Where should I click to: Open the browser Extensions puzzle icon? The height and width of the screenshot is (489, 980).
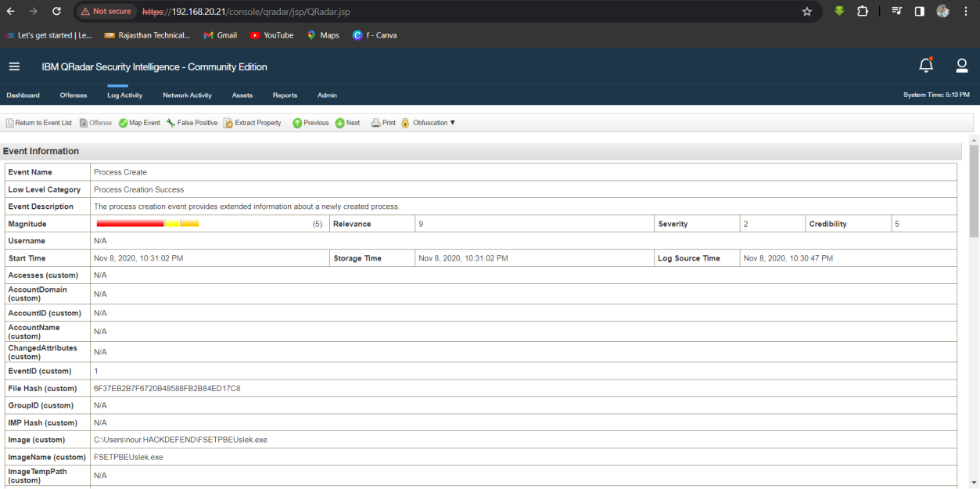tap(863, 12)
